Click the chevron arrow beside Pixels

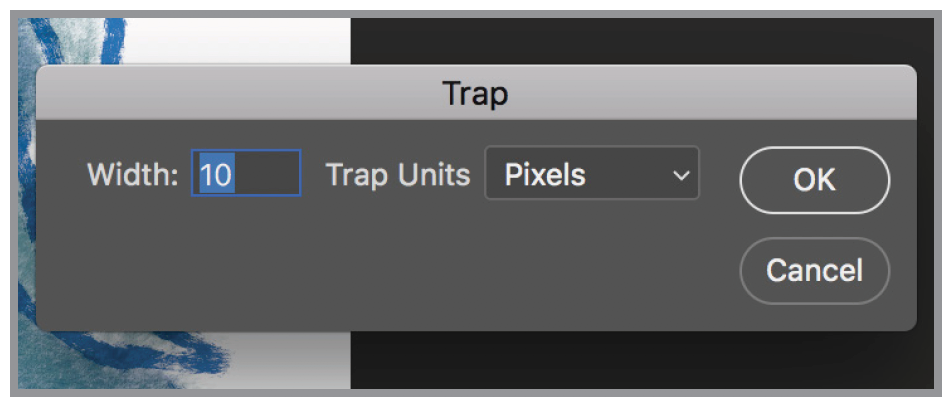tap(681, 176)
